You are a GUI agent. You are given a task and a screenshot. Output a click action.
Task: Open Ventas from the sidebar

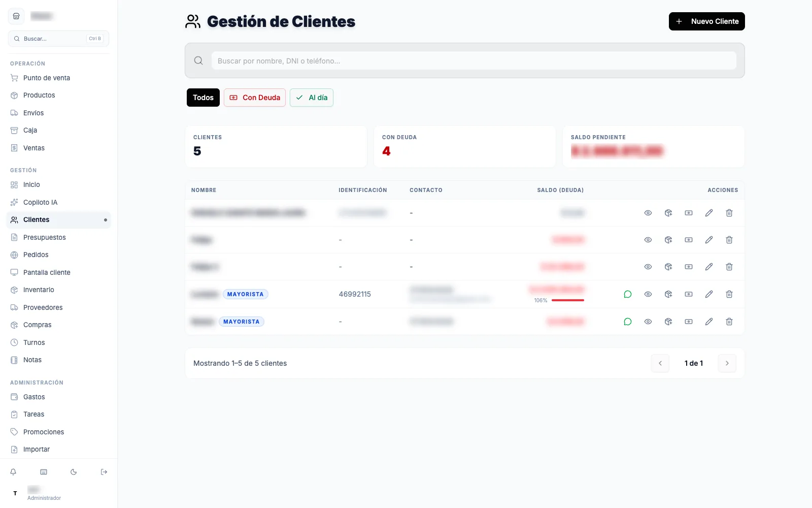tap(59, 148)
